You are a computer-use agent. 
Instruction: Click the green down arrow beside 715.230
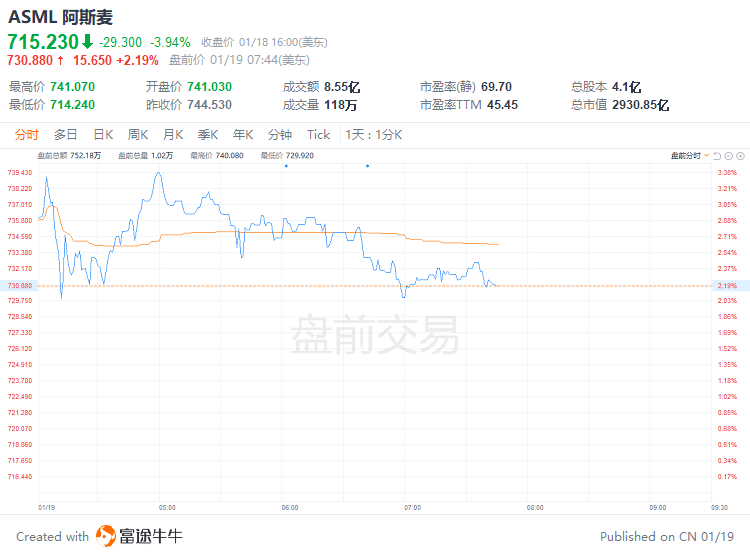pos(87,42)
